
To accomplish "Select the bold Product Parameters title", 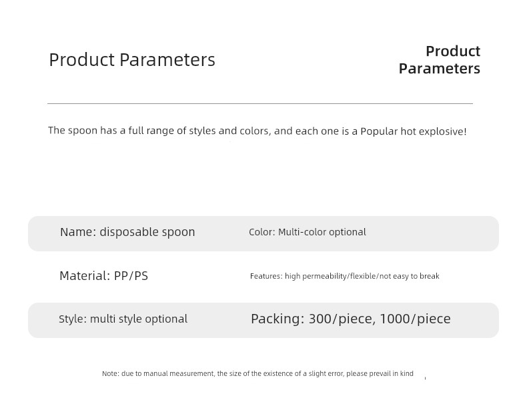I will click(x=440, y=60).
